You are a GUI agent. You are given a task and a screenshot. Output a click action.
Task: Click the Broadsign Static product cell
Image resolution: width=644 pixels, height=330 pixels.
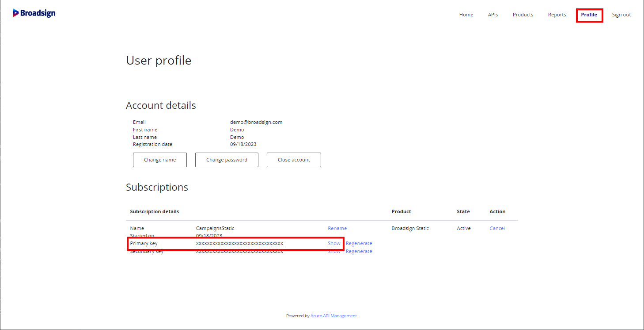pos(410,228)
